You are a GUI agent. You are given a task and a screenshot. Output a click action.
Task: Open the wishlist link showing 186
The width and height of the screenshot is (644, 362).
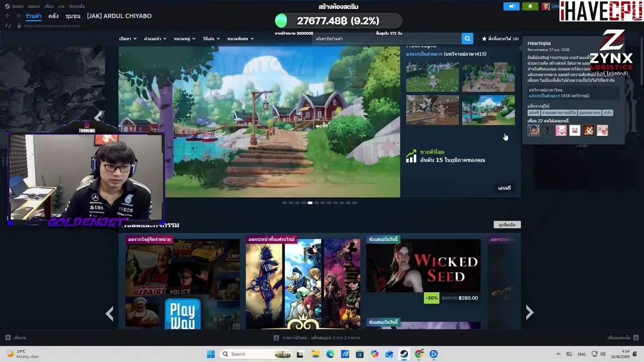pos(500,39)
